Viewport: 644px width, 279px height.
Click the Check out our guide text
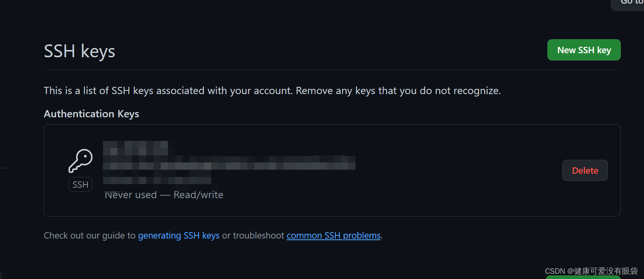click(x=90, y=235)
